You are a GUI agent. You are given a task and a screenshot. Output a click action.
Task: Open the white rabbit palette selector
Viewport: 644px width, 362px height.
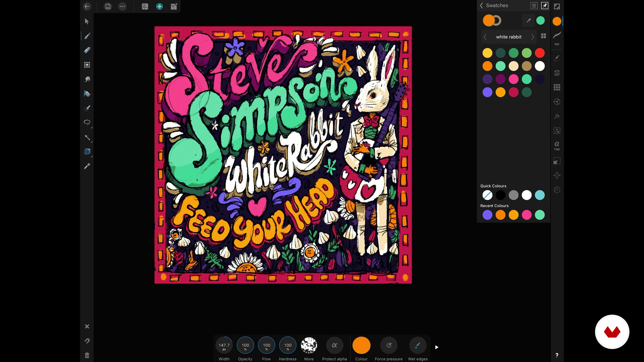pyautogui.click(x=509, y=37)
